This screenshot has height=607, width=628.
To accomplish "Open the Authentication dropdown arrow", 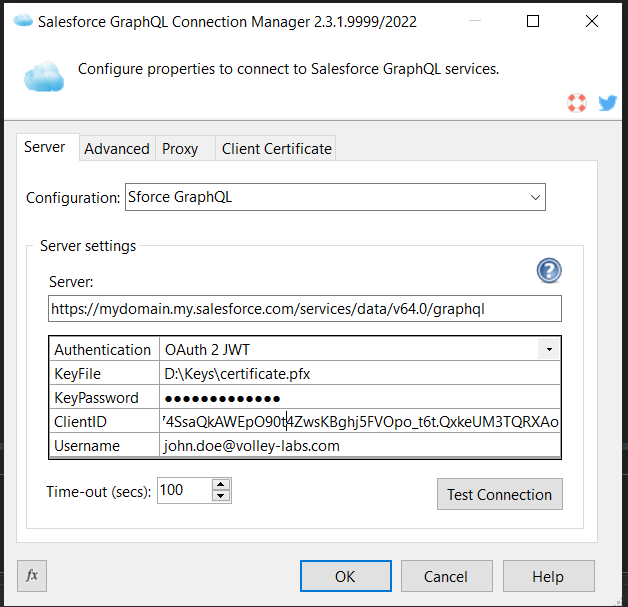I will coord(549,350).
